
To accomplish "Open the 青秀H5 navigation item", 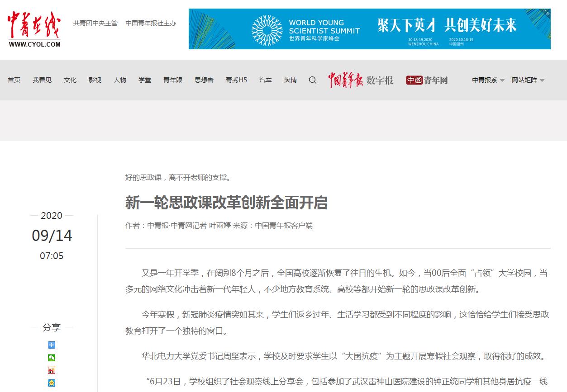I will click(x=236, y=80).
